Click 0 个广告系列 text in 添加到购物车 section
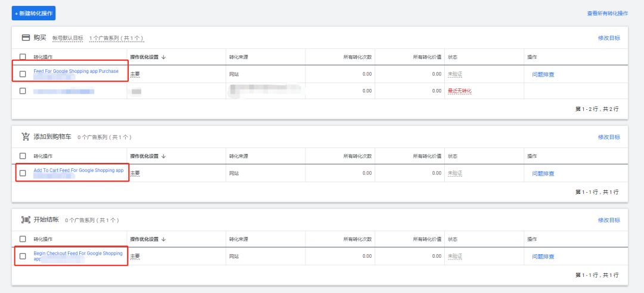The height and width of the screenshot is (293, 644). [104, 137]
